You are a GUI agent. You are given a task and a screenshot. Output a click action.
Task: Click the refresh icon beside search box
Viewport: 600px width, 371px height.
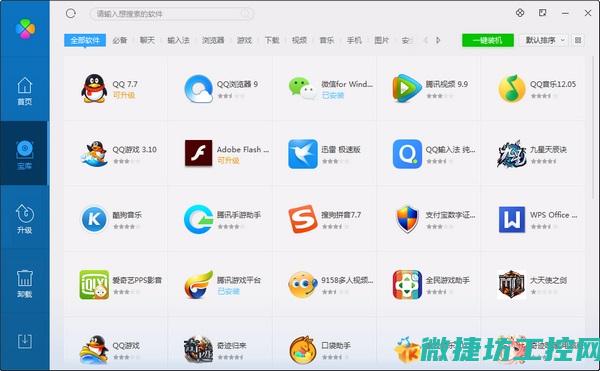tap(71, 14)
